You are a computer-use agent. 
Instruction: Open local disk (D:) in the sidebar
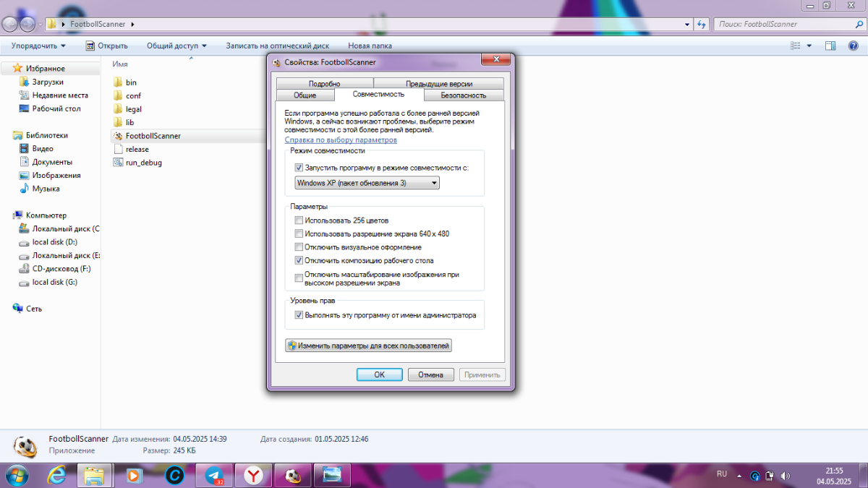click(x=55, y=242)
